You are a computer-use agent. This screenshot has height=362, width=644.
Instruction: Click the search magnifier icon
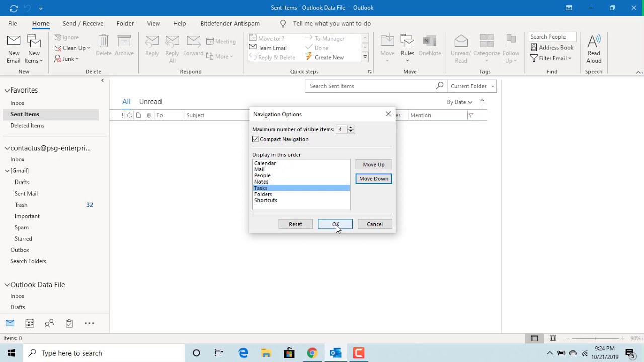tap(440, 86)
